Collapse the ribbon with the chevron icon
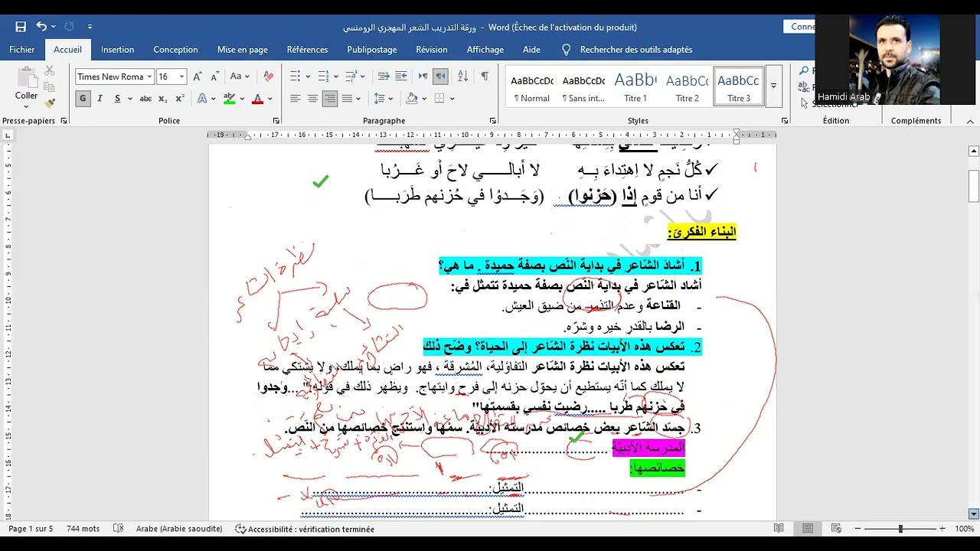The image size is (980, 551). click(x=970, y=121)
